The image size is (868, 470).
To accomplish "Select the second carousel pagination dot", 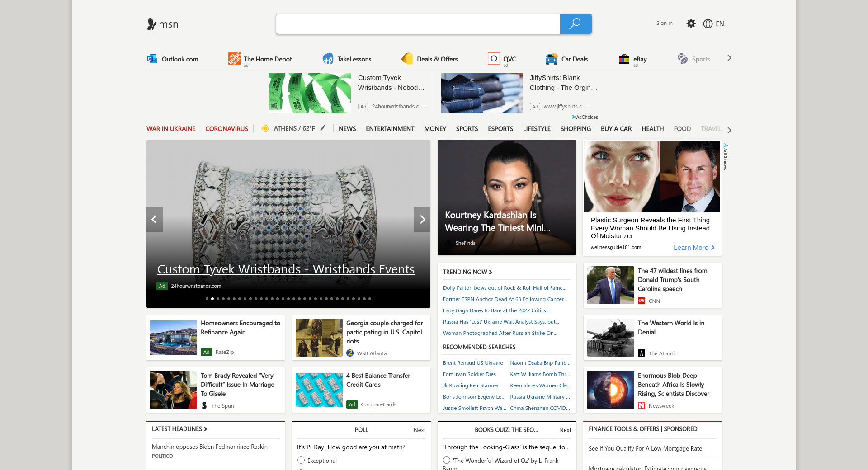I will (x=212, y=299).
